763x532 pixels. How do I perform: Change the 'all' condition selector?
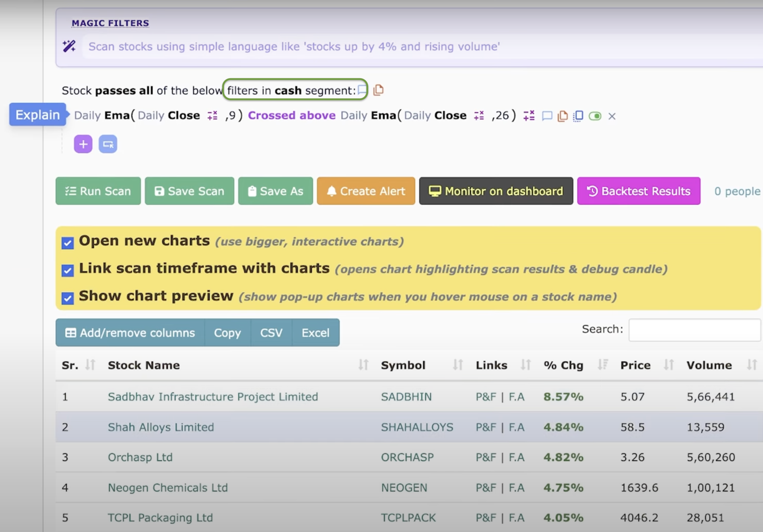(146, 91)
